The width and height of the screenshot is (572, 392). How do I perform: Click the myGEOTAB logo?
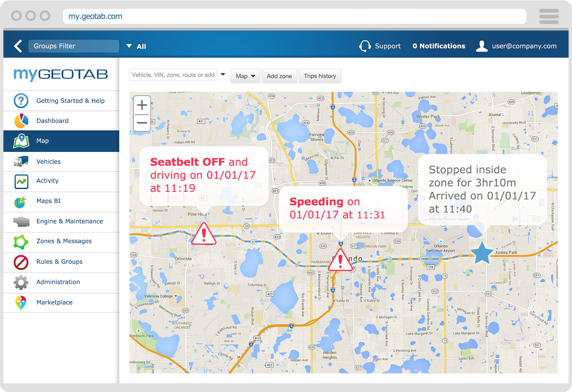(x=61, y=74)
